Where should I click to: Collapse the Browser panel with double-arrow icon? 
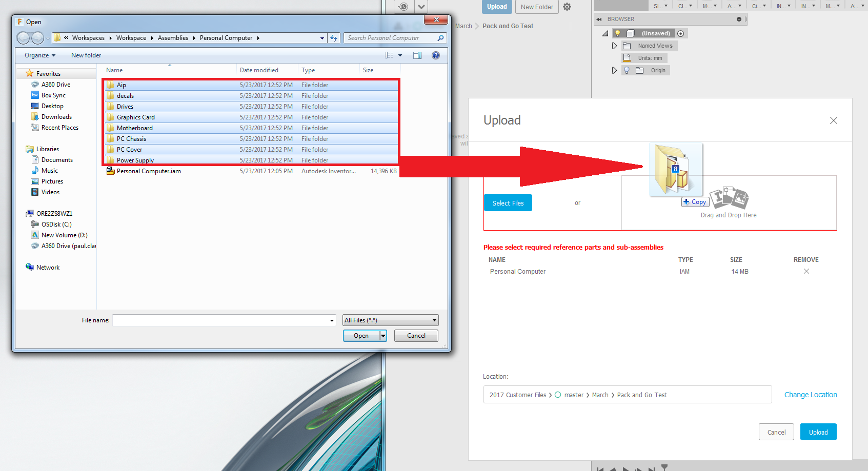[x=599, y=19]
